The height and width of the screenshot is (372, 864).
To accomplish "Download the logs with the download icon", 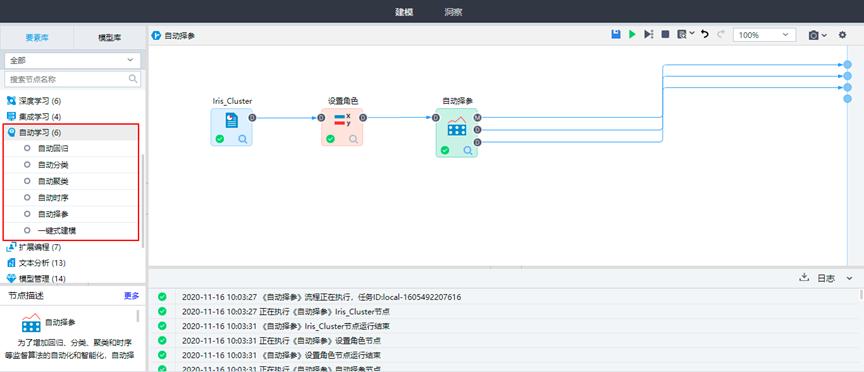I will point(803,278).
